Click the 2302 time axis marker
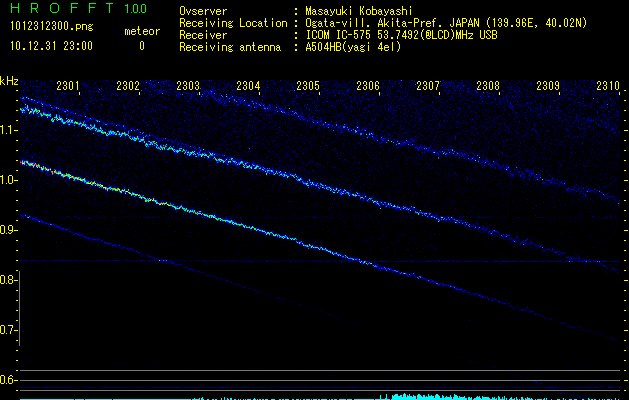This screenshot has width=629, height=400. click(x=128, y=85)
